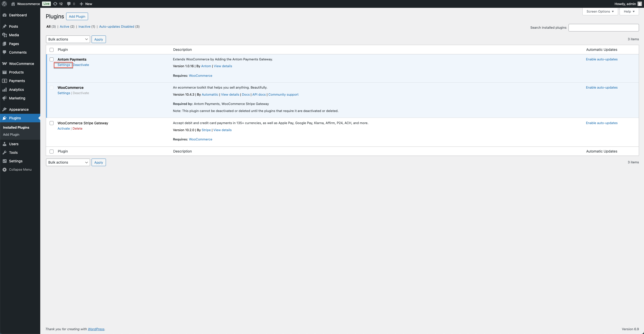Image resolution: width=644 pixels, height=334 pixels.
Task: Click the Comments icon in sidebar
Action: [x=5, y=52]
